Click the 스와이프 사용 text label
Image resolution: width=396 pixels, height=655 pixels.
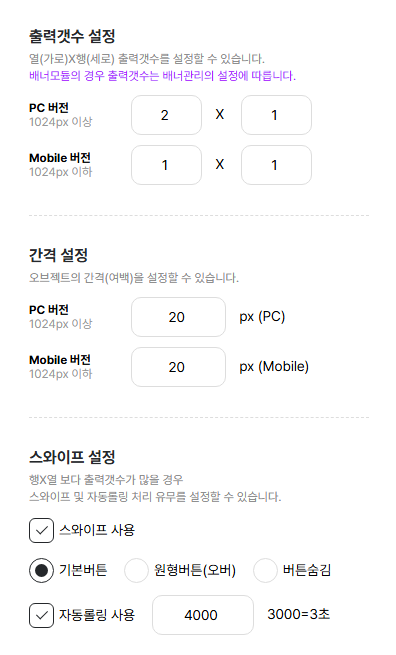(97, 530)
